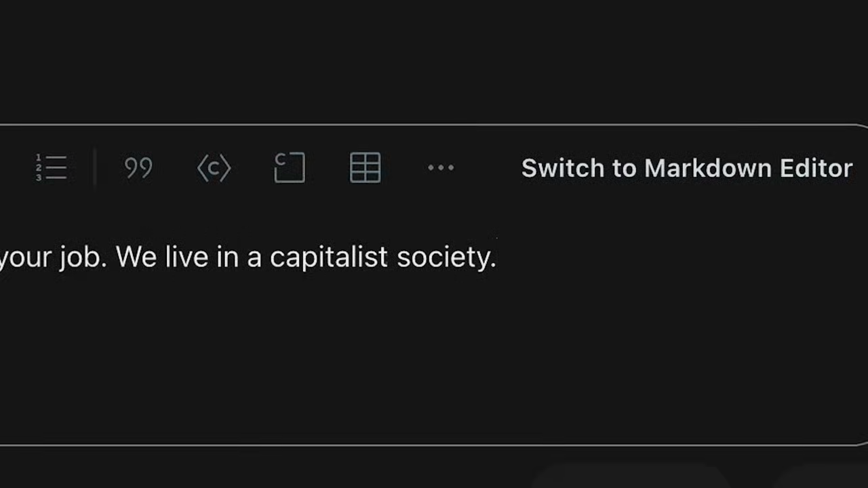
Task: Click the word "We" in the text
Action: click(x=136, y=258)
